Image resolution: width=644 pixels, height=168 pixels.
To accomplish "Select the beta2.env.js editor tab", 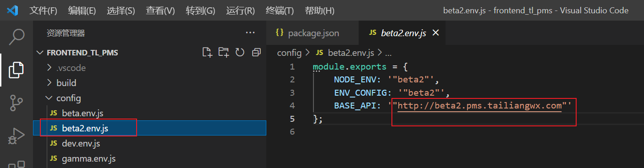I will point(402,33).
